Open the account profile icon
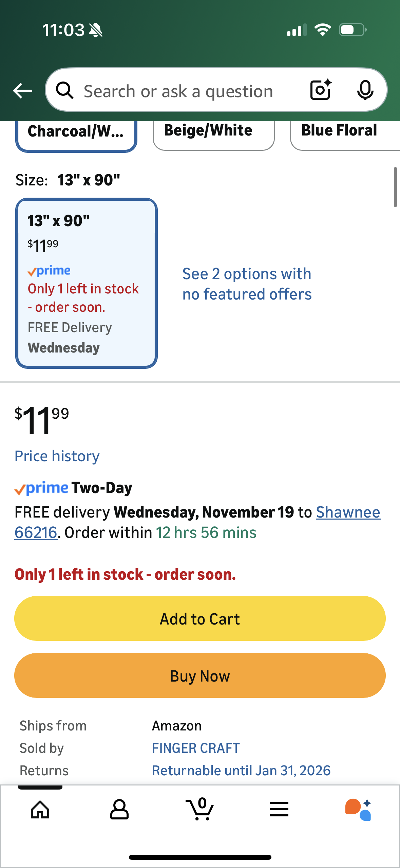The image size is (400, 868). [119, 810]
